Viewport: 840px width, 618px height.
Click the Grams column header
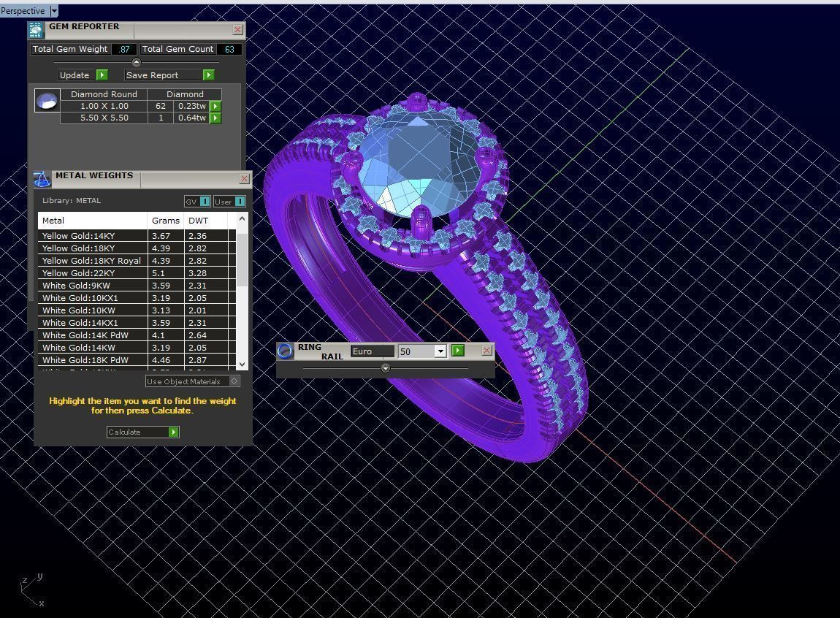[166, 221]
